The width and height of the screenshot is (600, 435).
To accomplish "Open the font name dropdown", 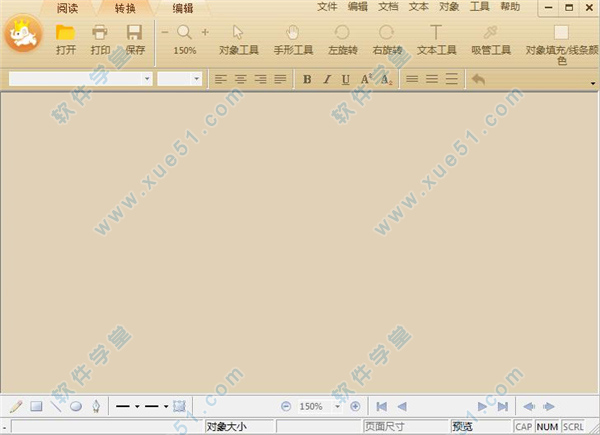I will coord(147,79).
